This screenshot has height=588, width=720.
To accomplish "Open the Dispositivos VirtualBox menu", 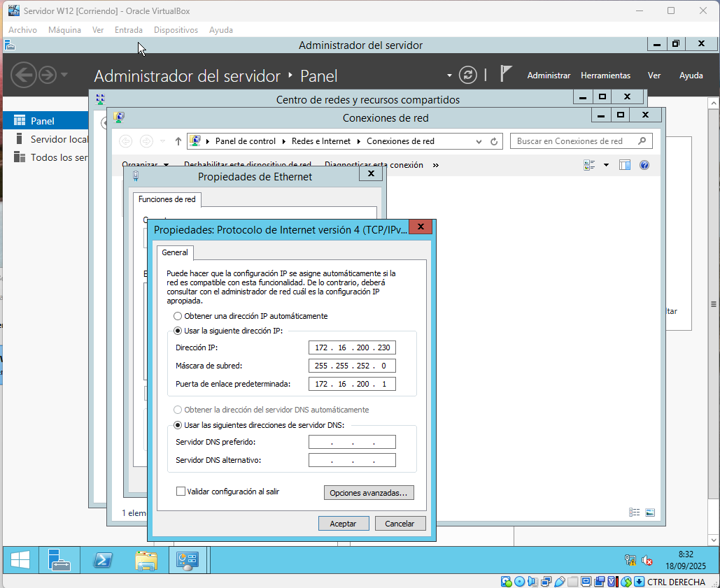I will coord(176,30).
